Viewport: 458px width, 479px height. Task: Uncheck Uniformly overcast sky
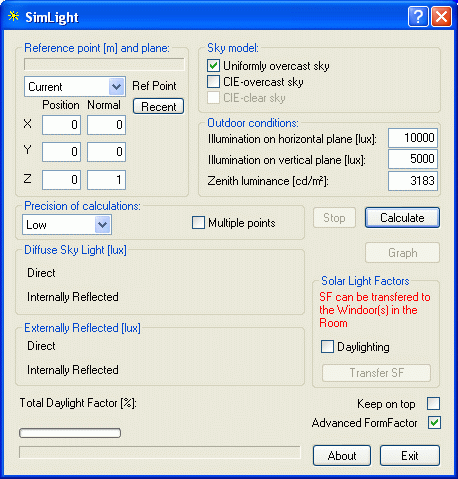[213, 66]
